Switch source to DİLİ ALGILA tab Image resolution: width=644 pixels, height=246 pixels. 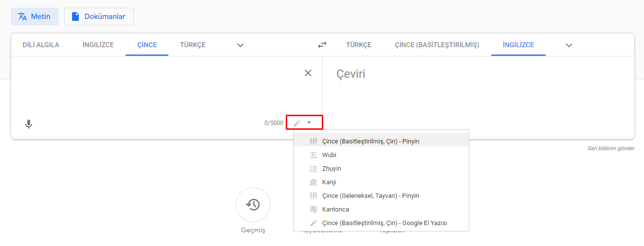[41, 45]
